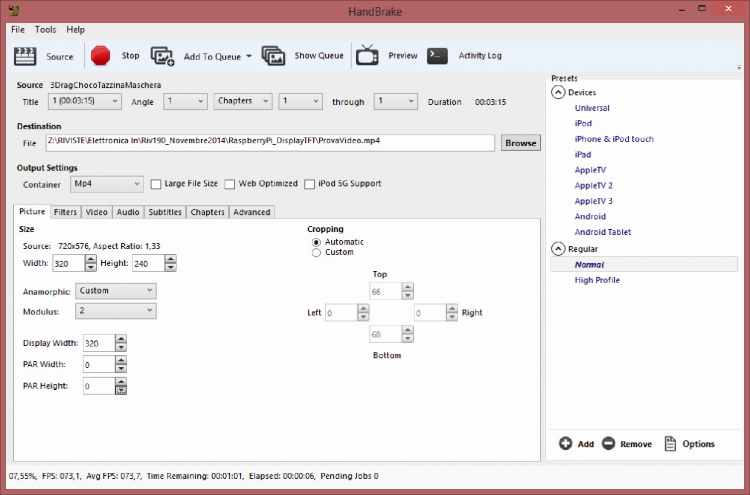
Task: Select the Picture tab
Action: pos(32,211)
